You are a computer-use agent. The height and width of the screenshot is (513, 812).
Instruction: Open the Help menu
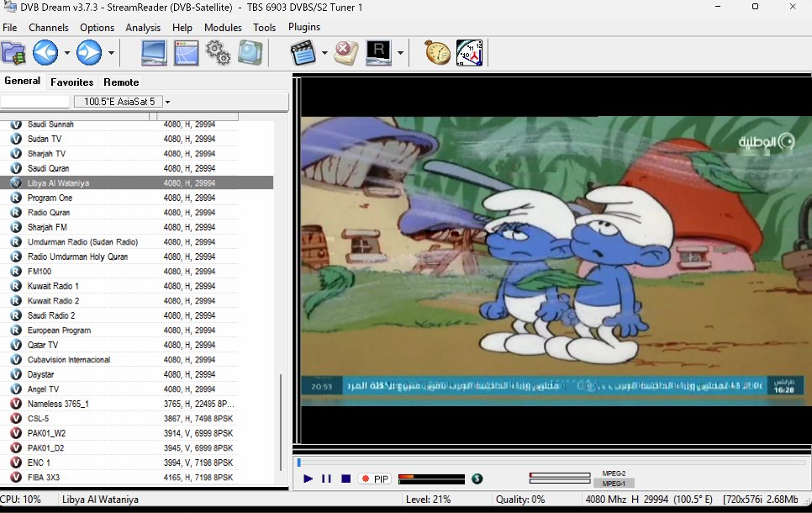pyautogui.click(x=182, y=28)
